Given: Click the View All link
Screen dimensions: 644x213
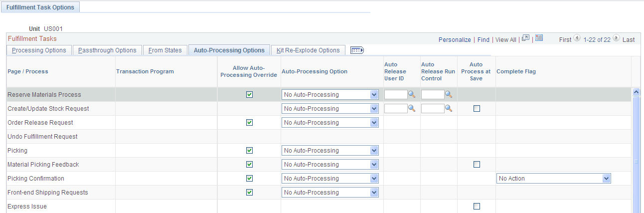Looking at the screenshot, I should [x=505, y=39].
